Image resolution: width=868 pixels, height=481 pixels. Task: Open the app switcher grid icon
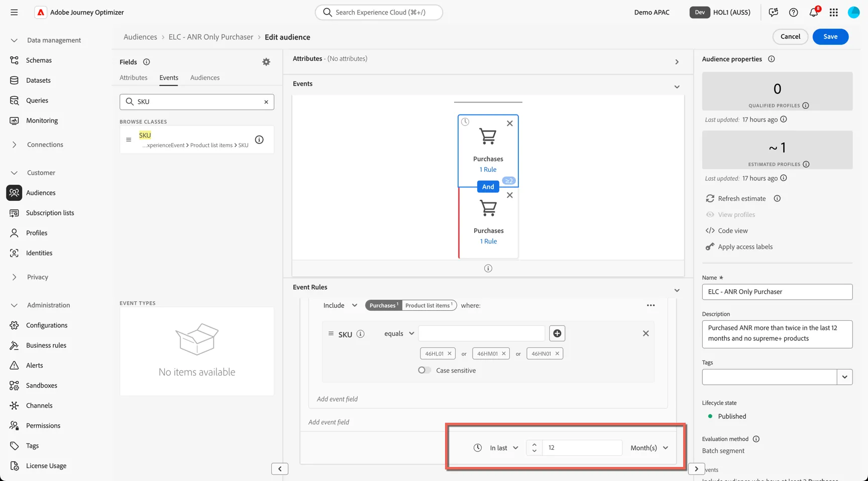point(834,13)
